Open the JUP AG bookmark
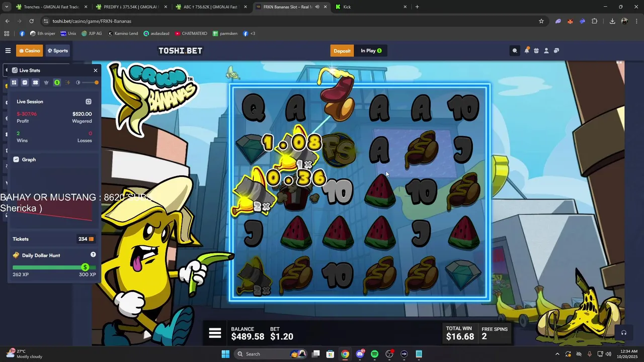644x362 pixels. click(x=92, y=34)
